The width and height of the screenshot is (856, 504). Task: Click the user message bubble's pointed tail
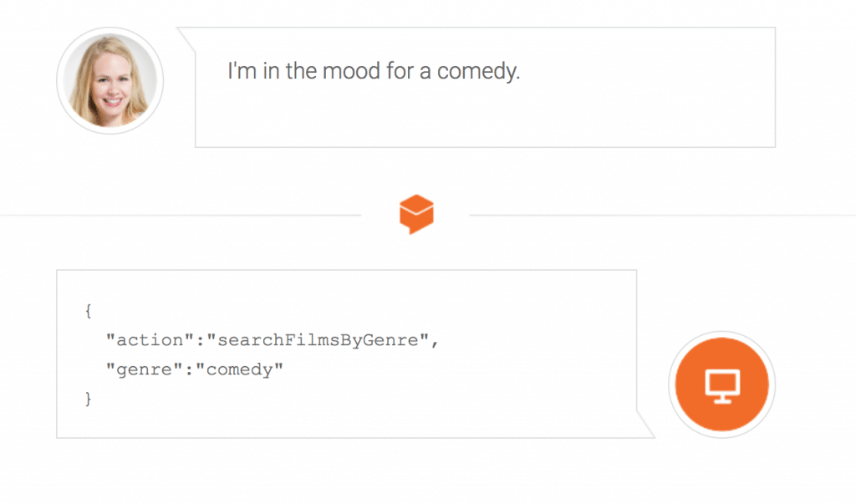186,36
